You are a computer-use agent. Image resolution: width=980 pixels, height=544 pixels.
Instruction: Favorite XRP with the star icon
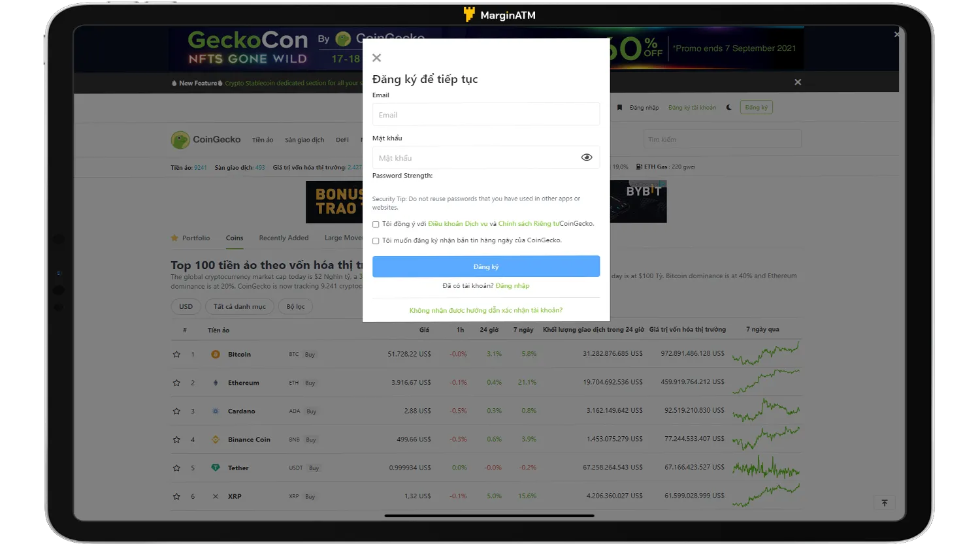pyautogui.click(x=176, y=496)
